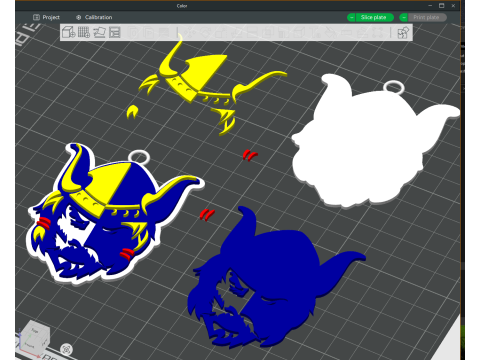The image size is (480, 360).
Task: Open the Slice plate dropdown arrow
Action: 351,17
